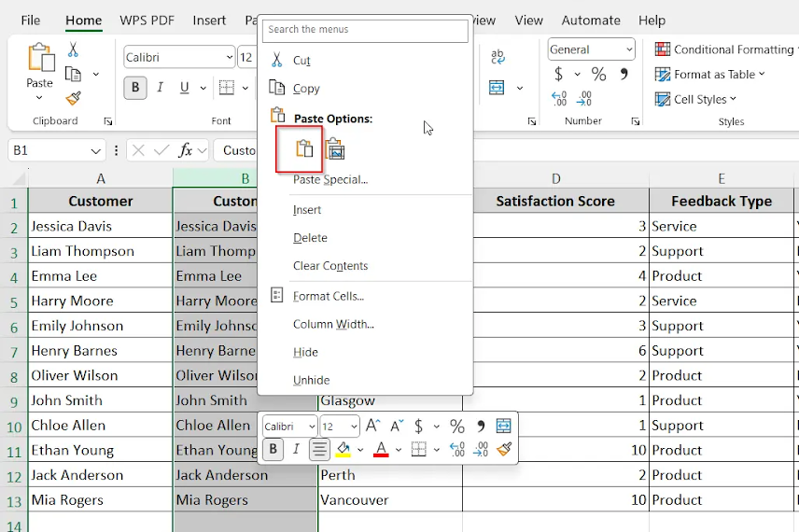Activate the Format Painter brush in the ribbon
This screenshot has width=799, height=532.
pyautogui.click(x=74, y=98)
